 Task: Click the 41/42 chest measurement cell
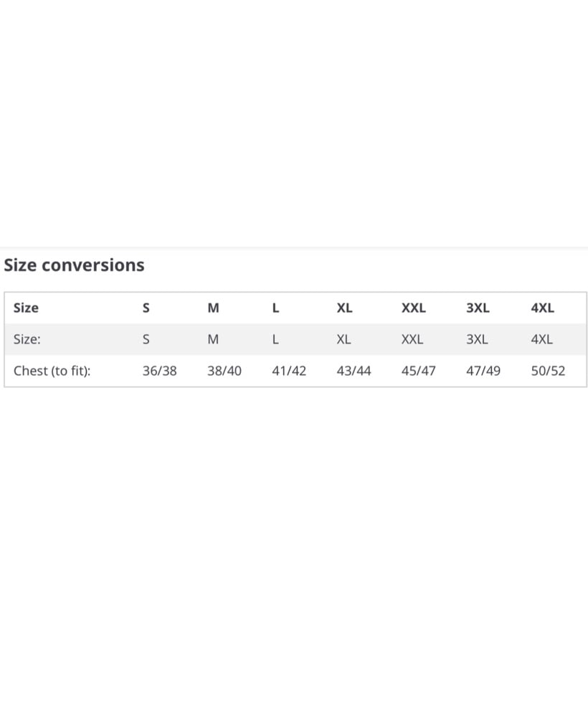[289, 371]
